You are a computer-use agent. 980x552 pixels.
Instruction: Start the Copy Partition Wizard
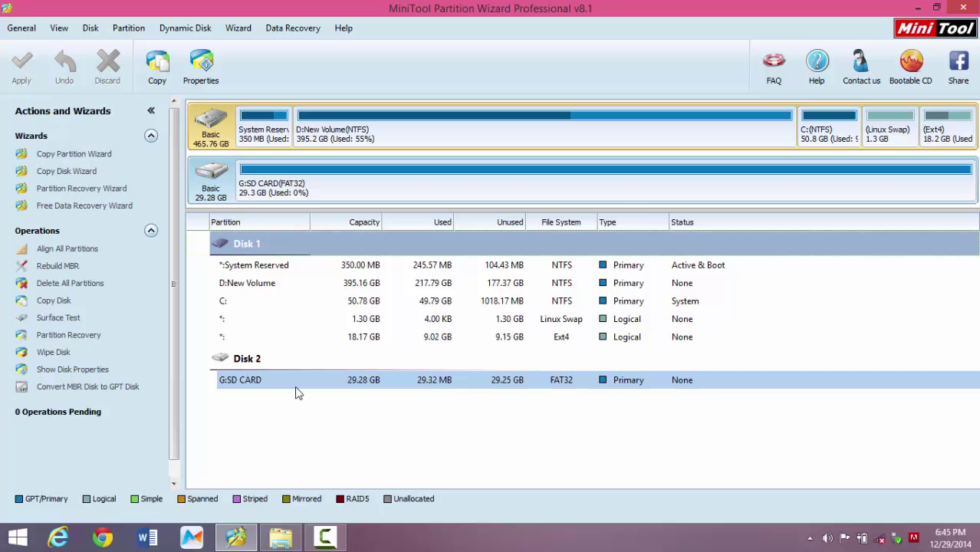pyautogui.click(x=74, y=154)
